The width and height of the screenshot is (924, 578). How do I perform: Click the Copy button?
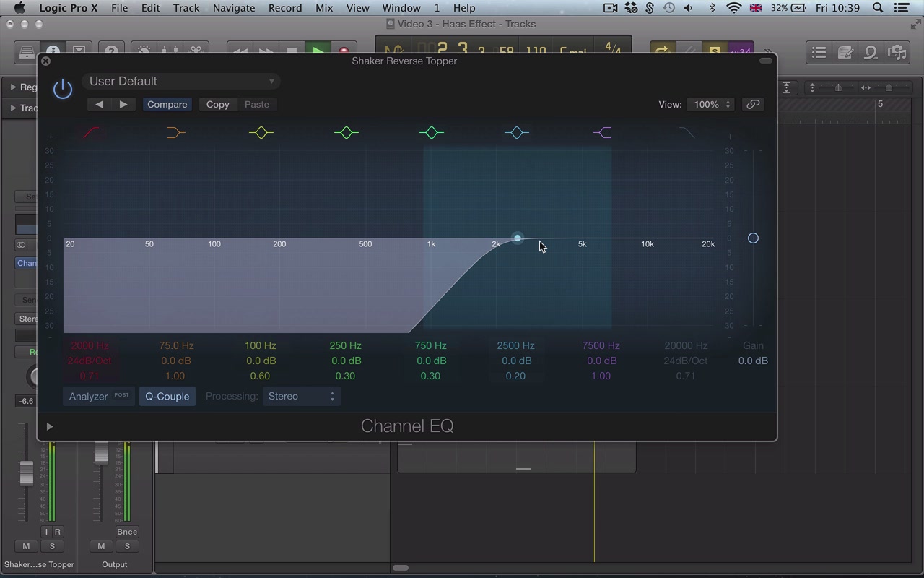click(217, 105)
